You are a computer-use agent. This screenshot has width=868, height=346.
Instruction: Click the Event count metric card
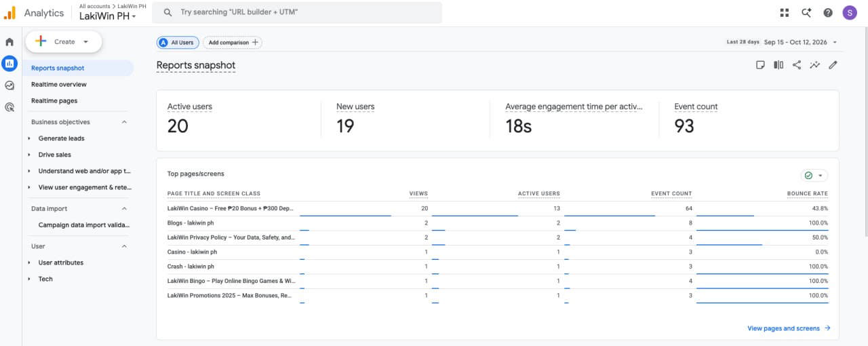(x=749, y=119)
